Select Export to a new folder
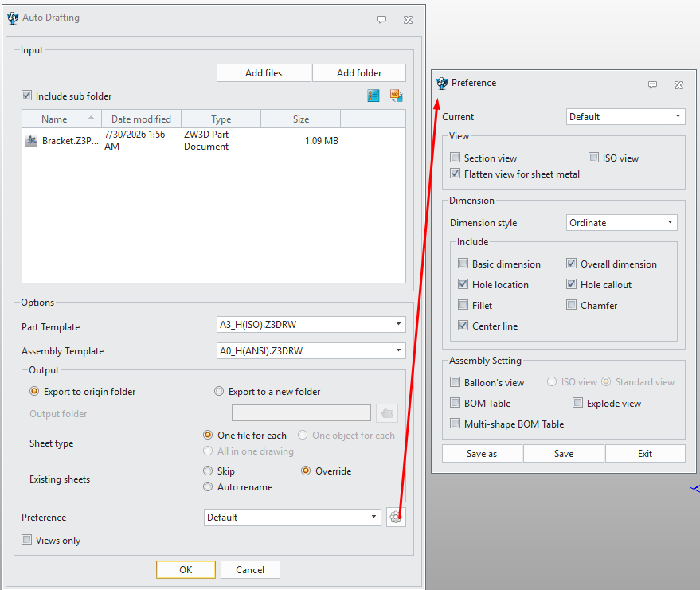The height and width of the screenshot is (590, 700). (x=219, y=392)
